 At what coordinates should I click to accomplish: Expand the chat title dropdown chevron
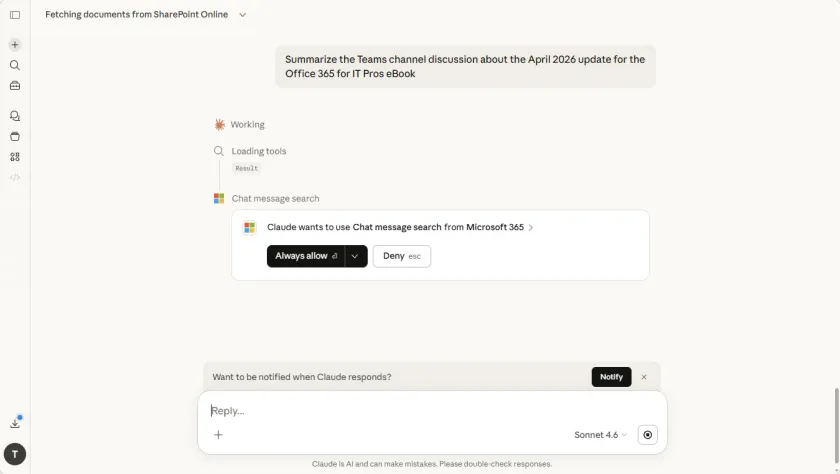pos(242,15)
